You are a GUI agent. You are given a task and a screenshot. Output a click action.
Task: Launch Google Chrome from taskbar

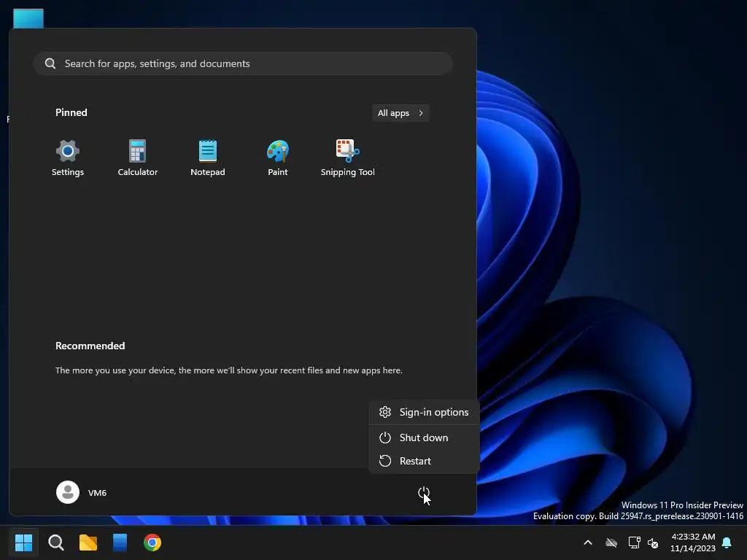click(x=152, y=542)
